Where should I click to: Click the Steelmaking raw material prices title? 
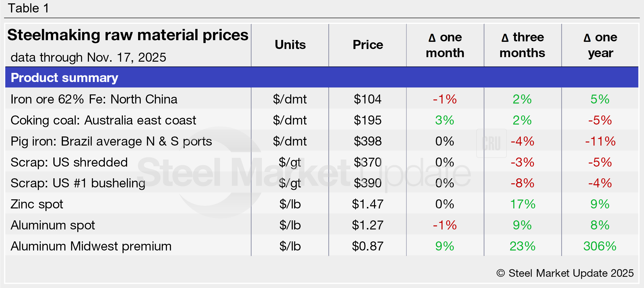(128, 35)
